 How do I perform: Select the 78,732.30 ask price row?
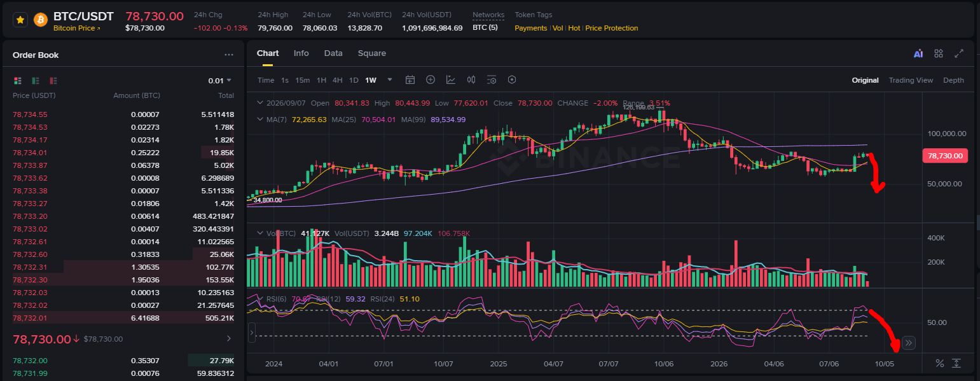point(123,280)
